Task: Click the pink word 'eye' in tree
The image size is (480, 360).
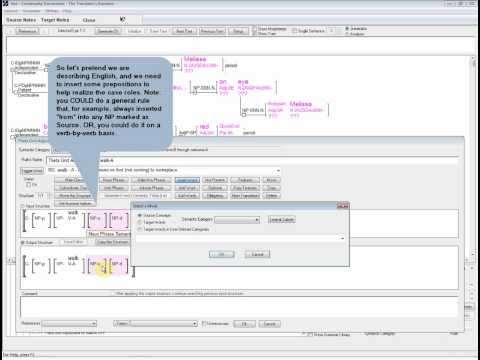Action: click(x=243, y=82)
